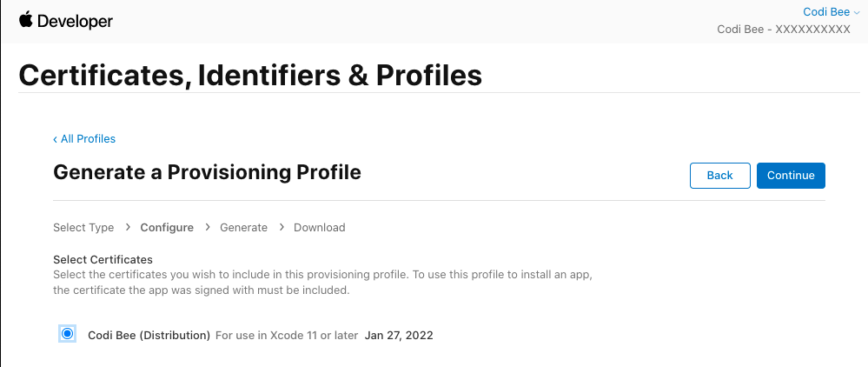Select the Codi Bee (Distribution) radio button
Viewport: 868px width, 367px height.
(68, 334)
